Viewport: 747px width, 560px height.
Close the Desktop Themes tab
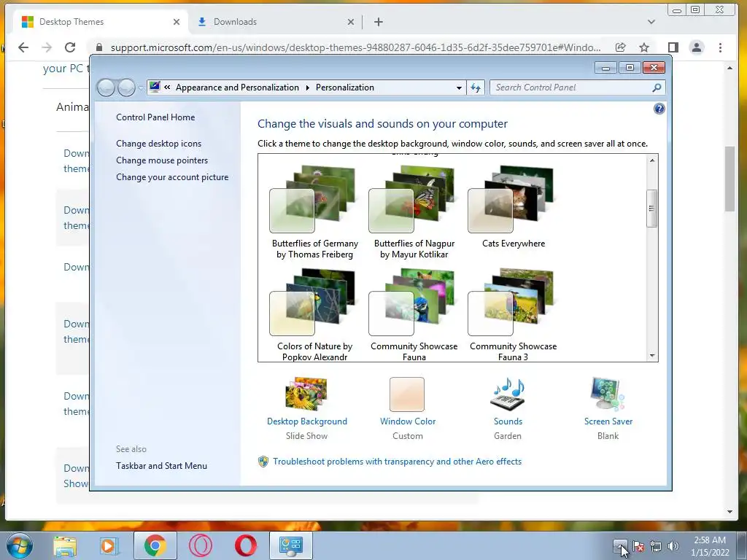(x=177, y=22)
